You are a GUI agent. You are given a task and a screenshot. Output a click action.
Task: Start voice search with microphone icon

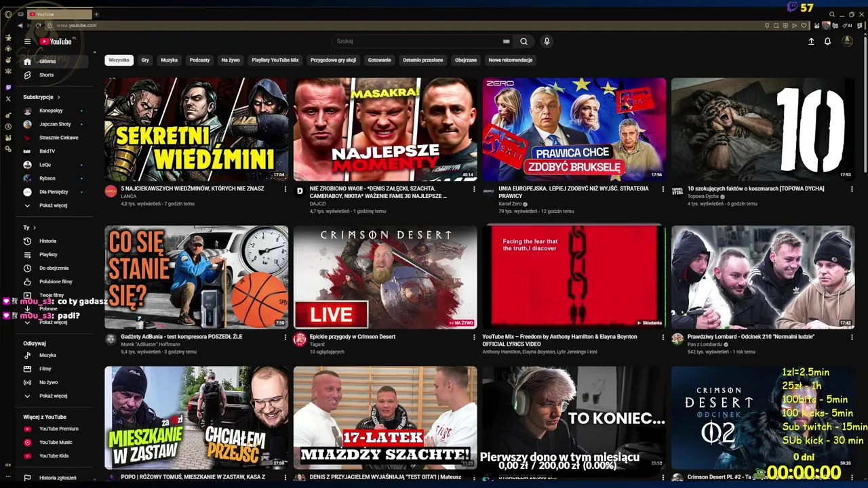click(x=547, y=41)
